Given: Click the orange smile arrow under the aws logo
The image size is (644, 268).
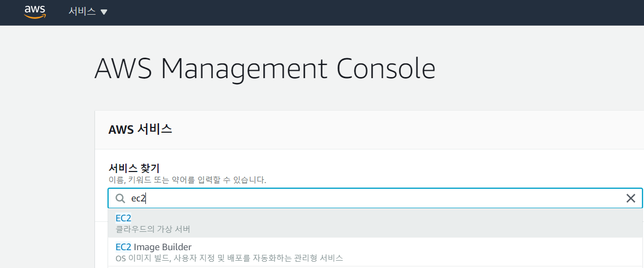Looking at the screenshot, I should coord(35,17).
